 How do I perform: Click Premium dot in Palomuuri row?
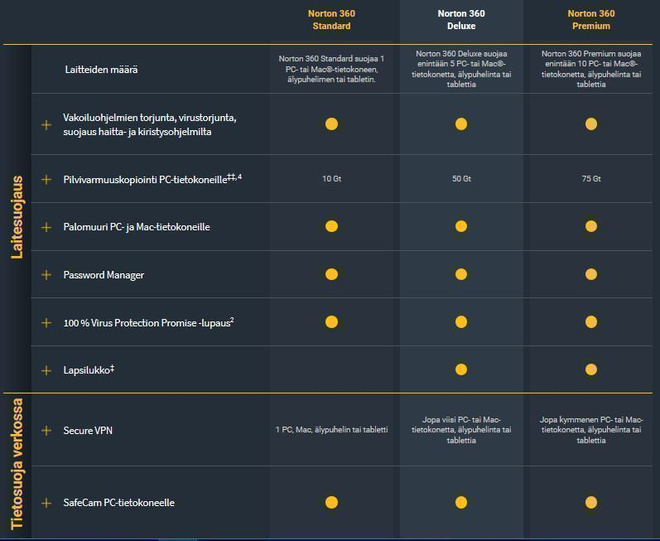pos(591,227)
